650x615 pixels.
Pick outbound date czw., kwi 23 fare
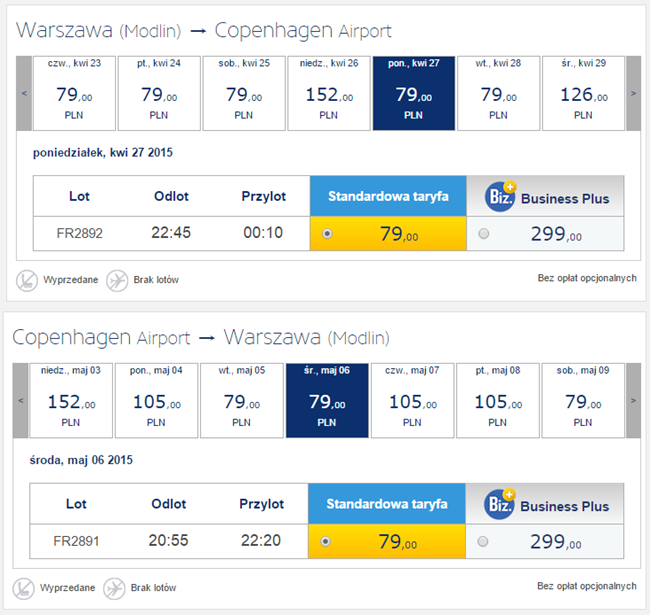click(75, 93)
